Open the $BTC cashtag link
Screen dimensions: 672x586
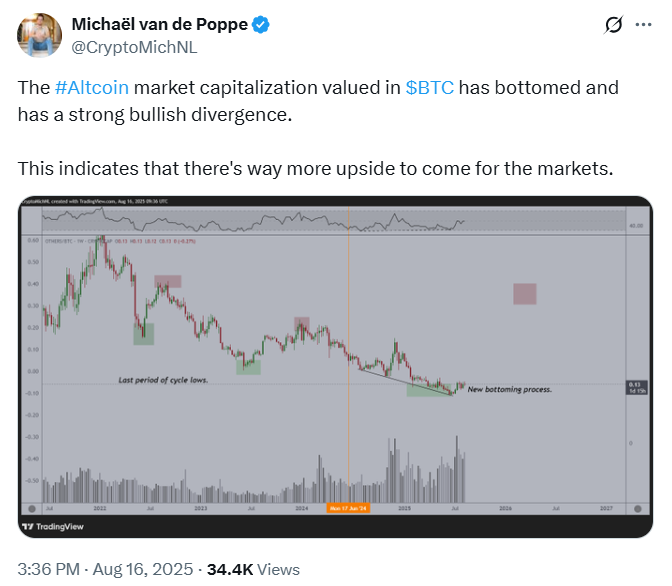[429, 87]
